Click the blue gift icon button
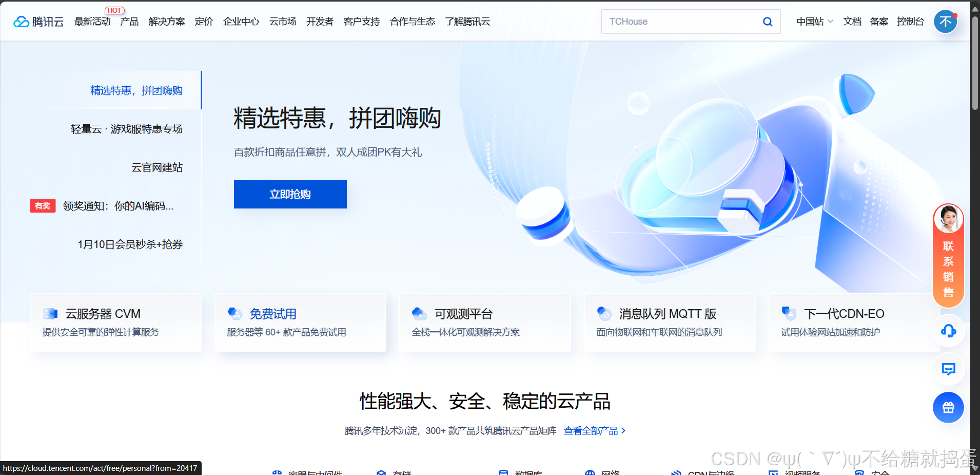980x475 pixels. click(948, 408)
